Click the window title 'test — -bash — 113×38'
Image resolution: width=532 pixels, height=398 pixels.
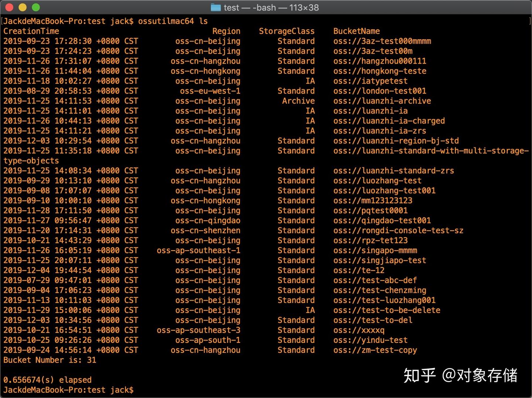click(271, 7)
